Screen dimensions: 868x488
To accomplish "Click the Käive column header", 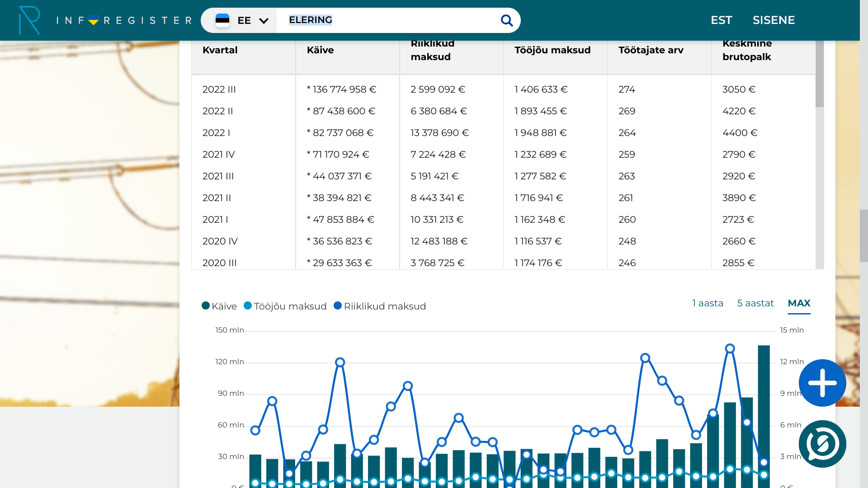I will coord(320,50).
